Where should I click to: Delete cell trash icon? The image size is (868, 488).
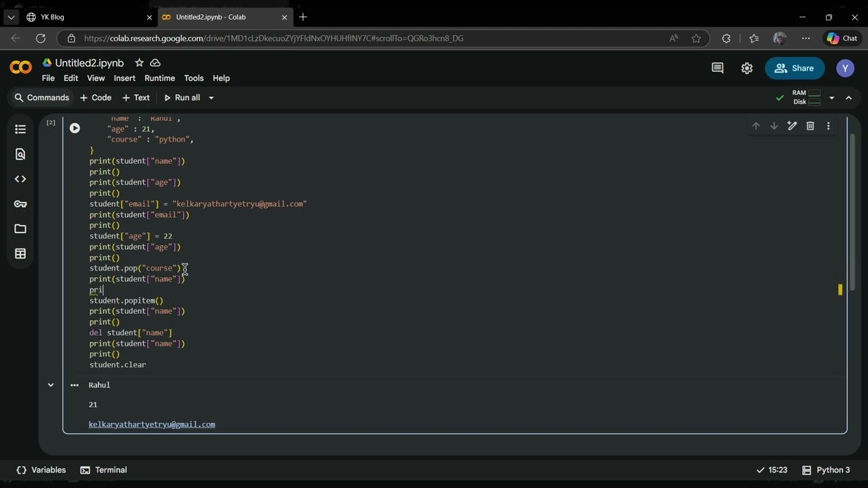pyautogui.click(x=810, y=126)
